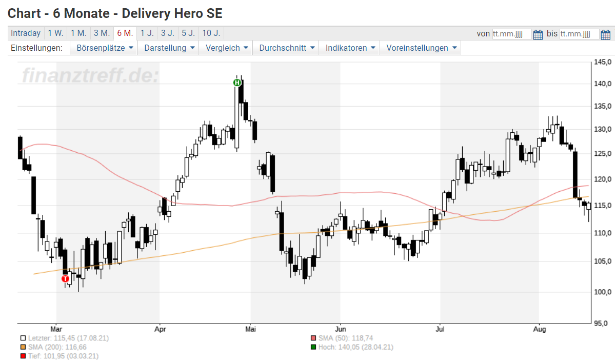Expand the Durchschnitt dropdown

[x=287, y=48]
